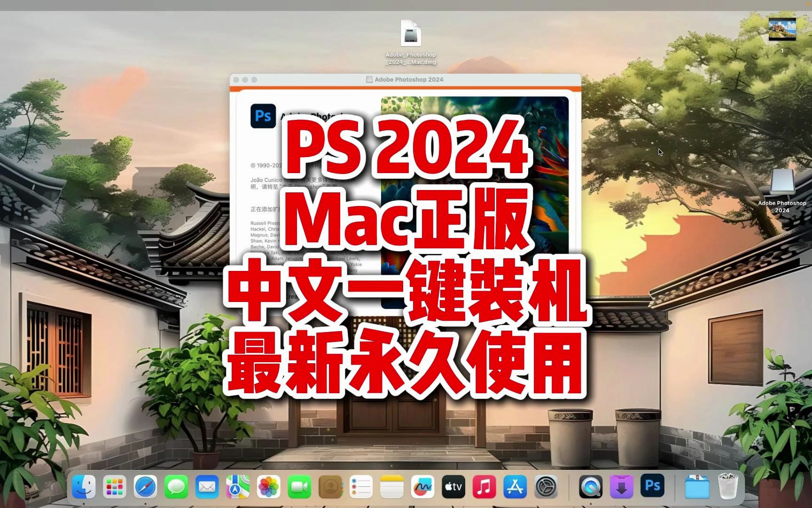Viewport: 812px width, 508px height.
Task: Open Notes app in the Dock
Action: [x=392, y=487]
